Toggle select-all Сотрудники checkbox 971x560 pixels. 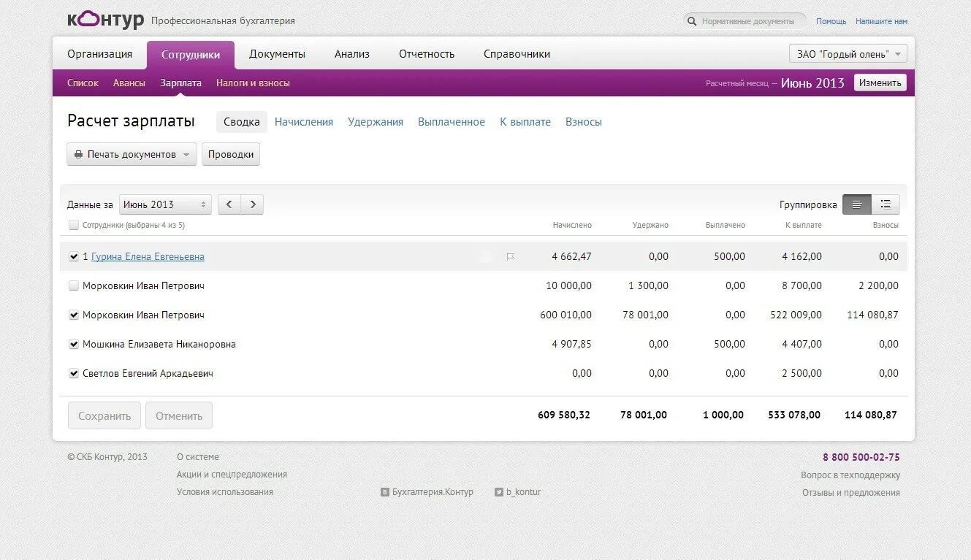point(74,226)
